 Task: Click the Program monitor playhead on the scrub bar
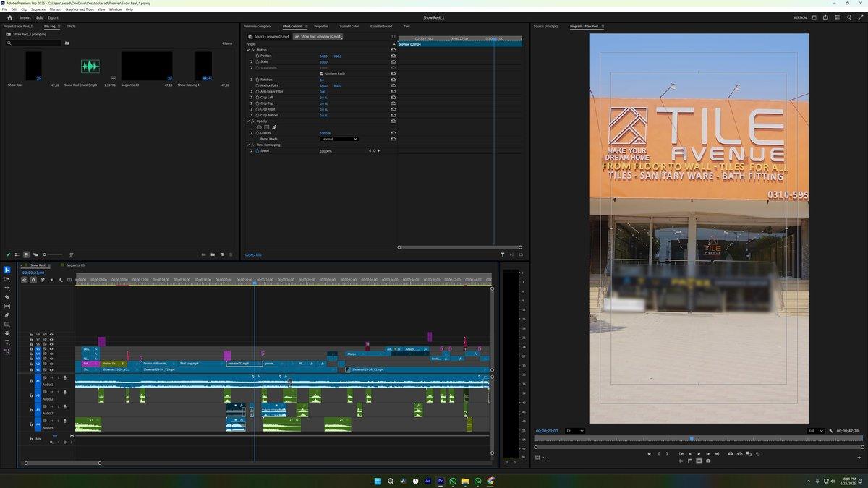click(692, 438)
